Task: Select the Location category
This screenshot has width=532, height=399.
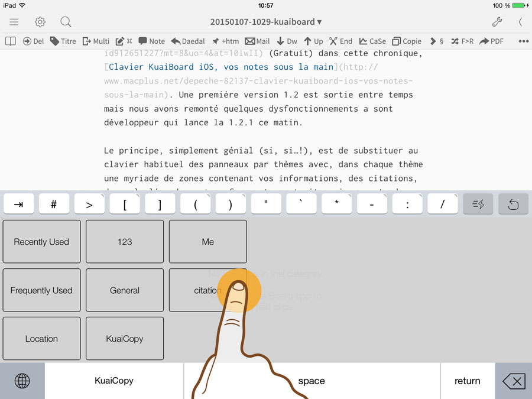Action: tap(42, 338)
